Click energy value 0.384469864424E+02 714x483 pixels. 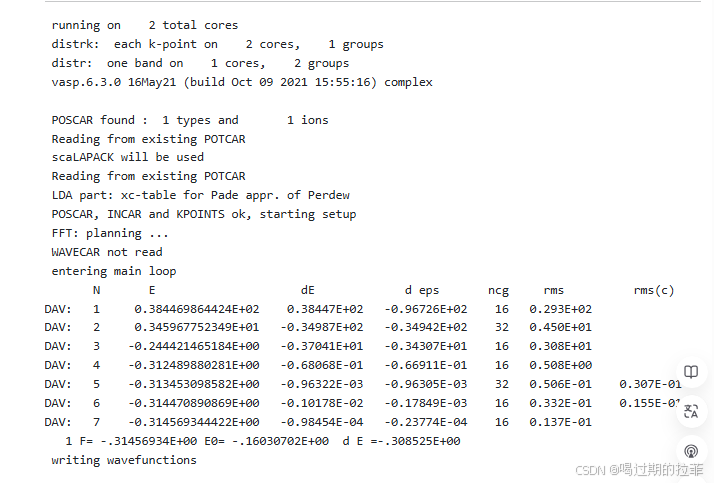point(196,309)
